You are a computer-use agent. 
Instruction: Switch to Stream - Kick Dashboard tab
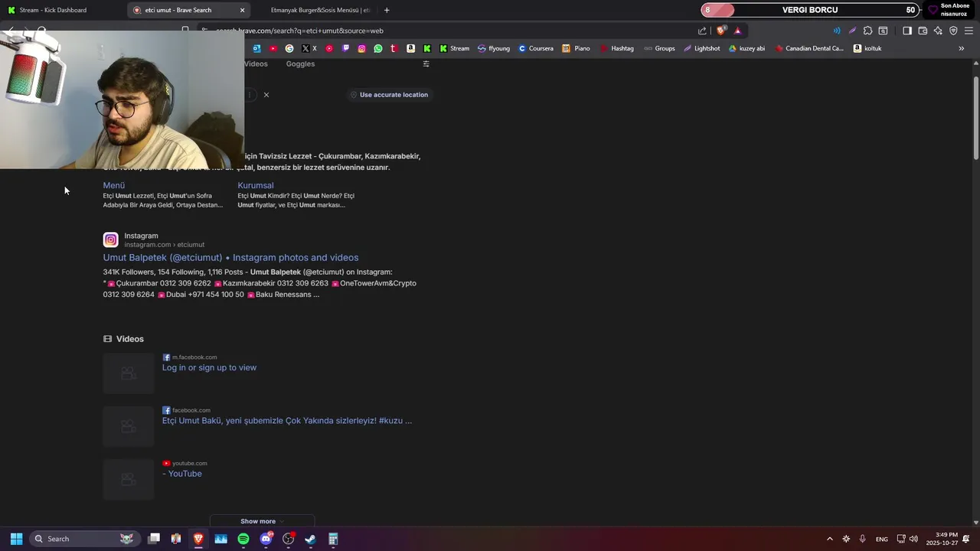point(63,10)
